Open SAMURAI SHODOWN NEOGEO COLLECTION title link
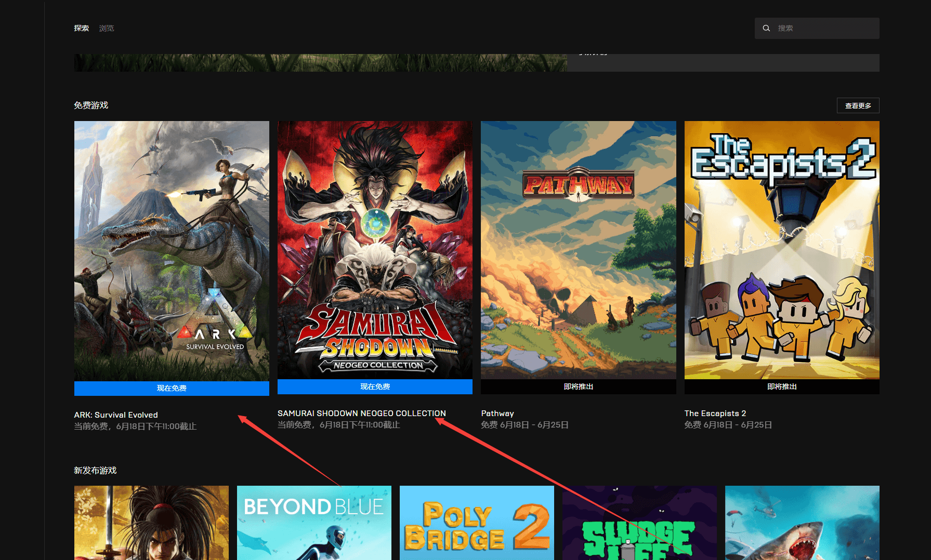The width and height of the screenshot is (931, 560). click(x=362, y=413)
